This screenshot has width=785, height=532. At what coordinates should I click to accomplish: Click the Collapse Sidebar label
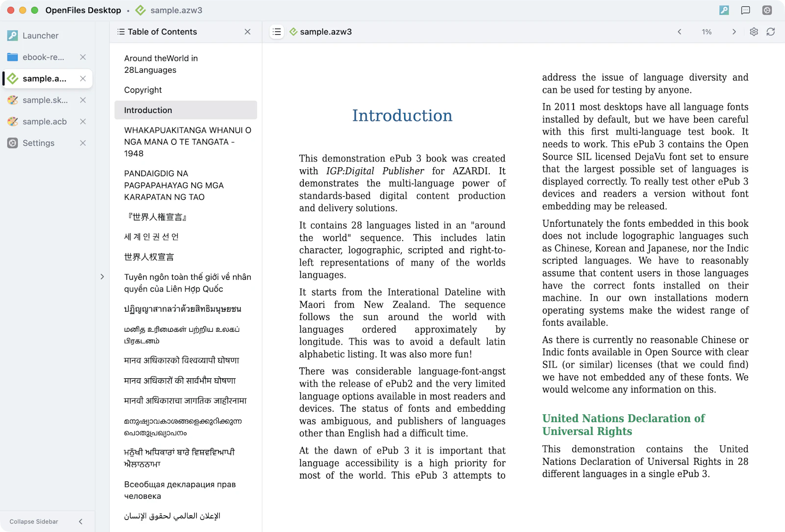coord(34,522)
